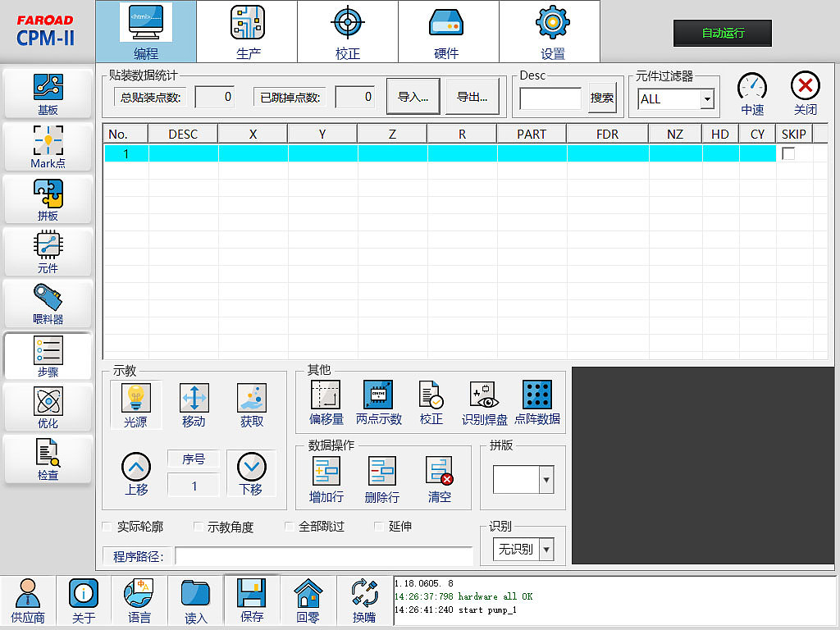Click the 导出... export button
Image resolution: width=840 pixels, height=630 pixels.
(472, 97)
